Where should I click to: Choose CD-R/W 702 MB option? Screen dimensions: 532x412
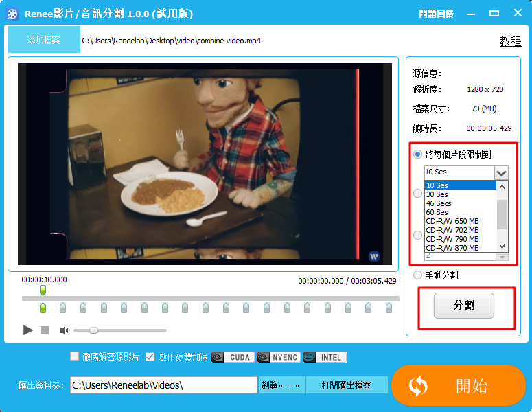(461, 230)
